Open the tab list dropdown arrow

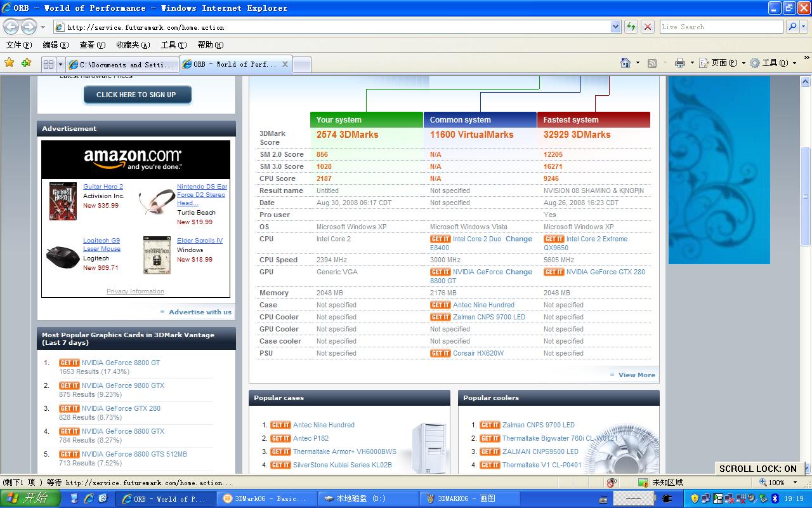[x=60, y=64]
